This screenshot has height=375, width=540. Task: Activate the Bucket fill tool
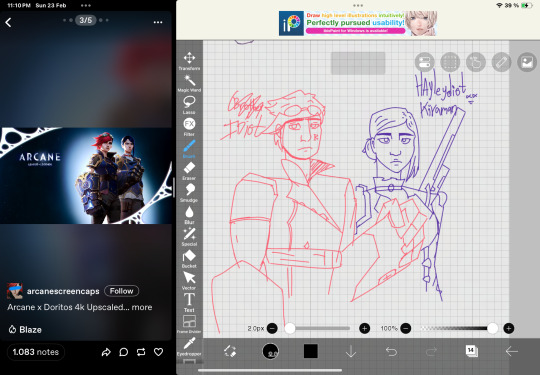point(189,259)
